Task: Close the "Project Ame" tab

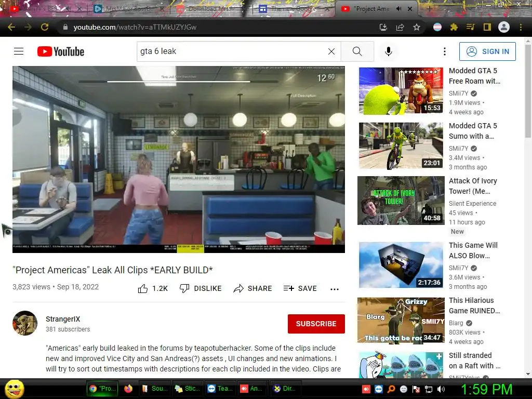Action: 410,9
